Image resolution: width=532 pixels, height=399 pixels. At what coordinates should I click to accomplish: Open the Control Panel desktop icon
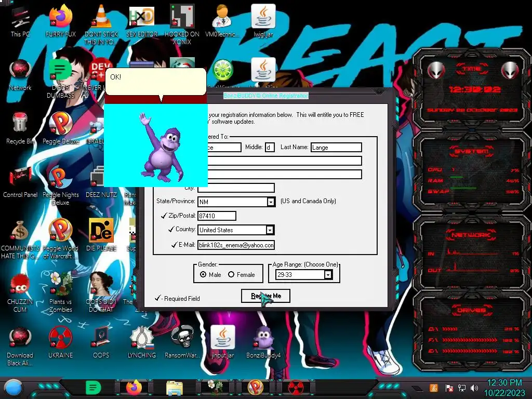pyautogui.click(x=20, y=182)
